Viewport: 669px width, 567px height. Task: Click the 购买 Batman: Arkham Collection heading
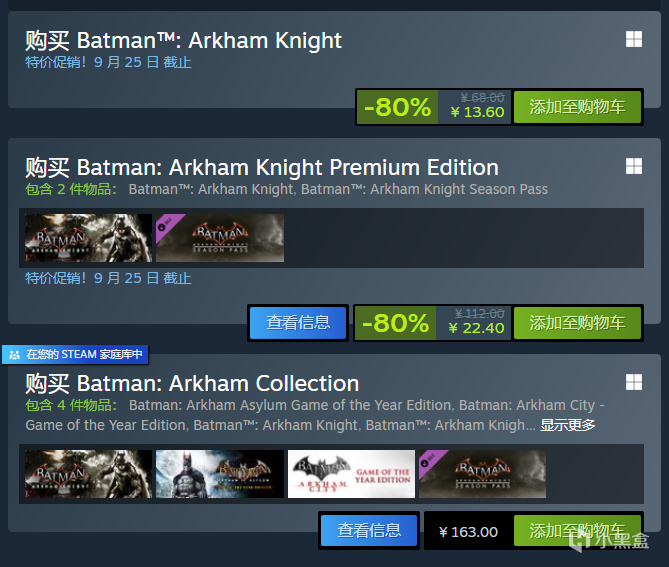pyautogui.click(x=192, y=383)
